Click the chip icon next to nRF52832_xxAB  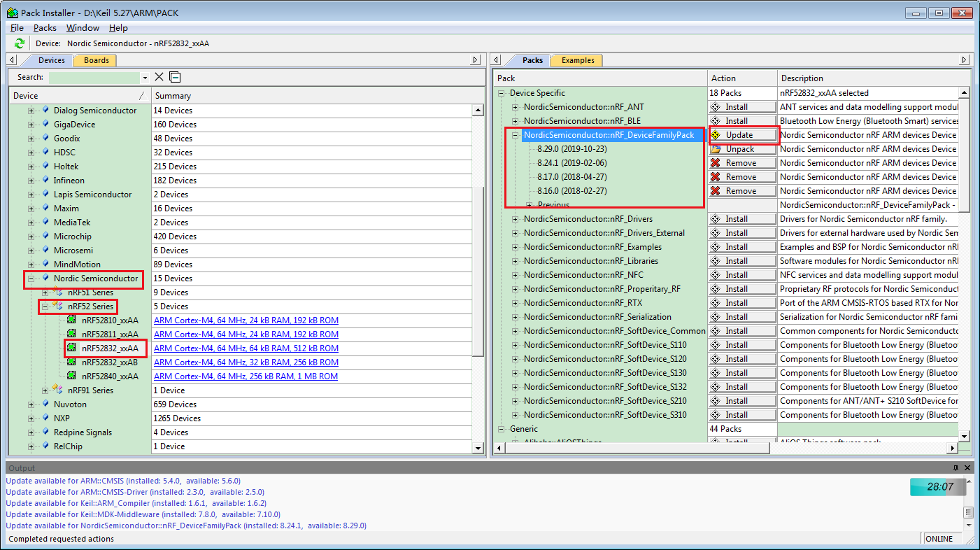72,362
